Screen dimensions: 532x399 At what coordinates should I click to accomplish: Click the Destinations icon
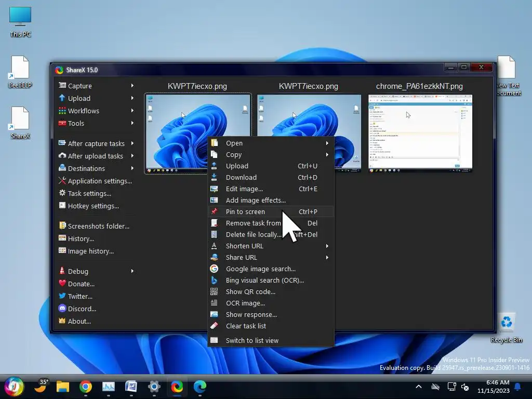(x=62, y=168)
